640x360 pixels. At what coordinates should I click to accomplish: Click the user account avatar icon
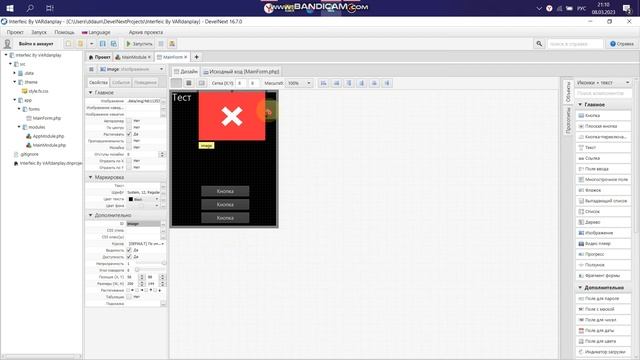(7, 44)
